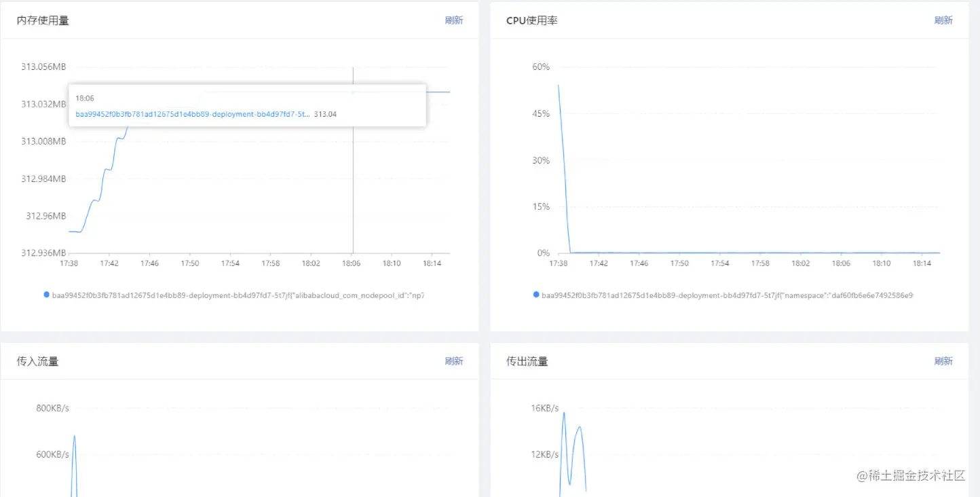Click the 15% axis label on CPU chart
Screen dimensions: 980x497
[541, 206]
